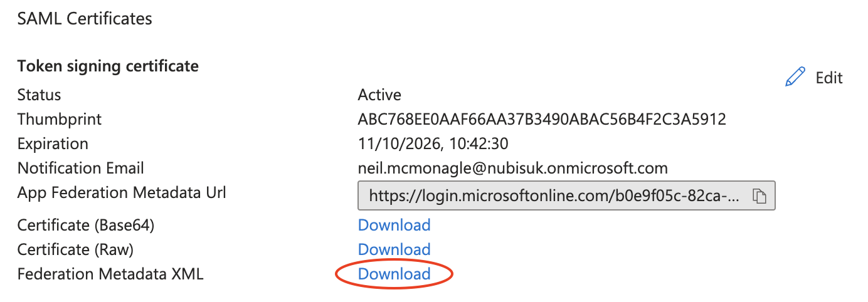
Task: Download the Certificate (Base64) file
Action: (x=394, y=225)
